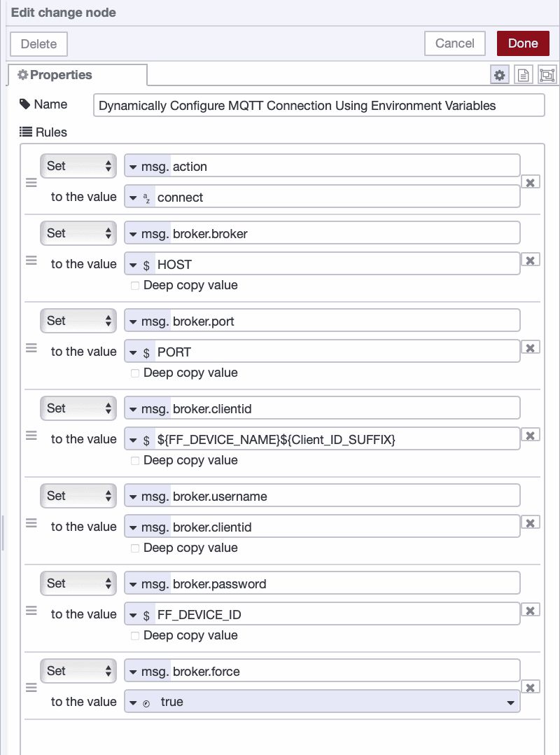Click the Name input field
The image size is (560, 755).
tap(318, 106)
